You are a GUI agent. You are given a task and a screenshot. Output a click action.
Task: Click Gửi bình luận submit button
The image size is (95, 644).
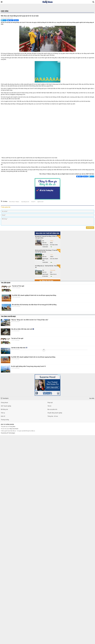[x=90, y=227]
